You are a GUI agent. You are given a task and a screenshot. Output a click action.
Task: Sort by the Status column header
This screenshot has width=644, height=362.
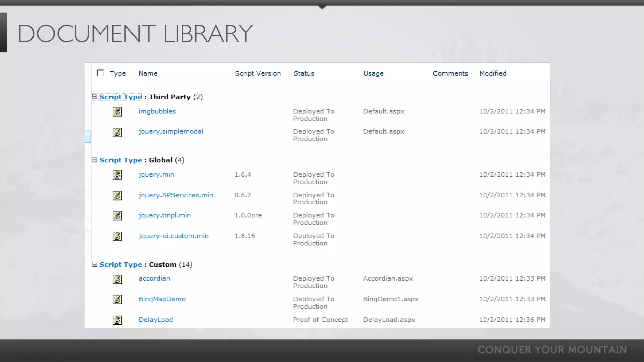point(304,74)
